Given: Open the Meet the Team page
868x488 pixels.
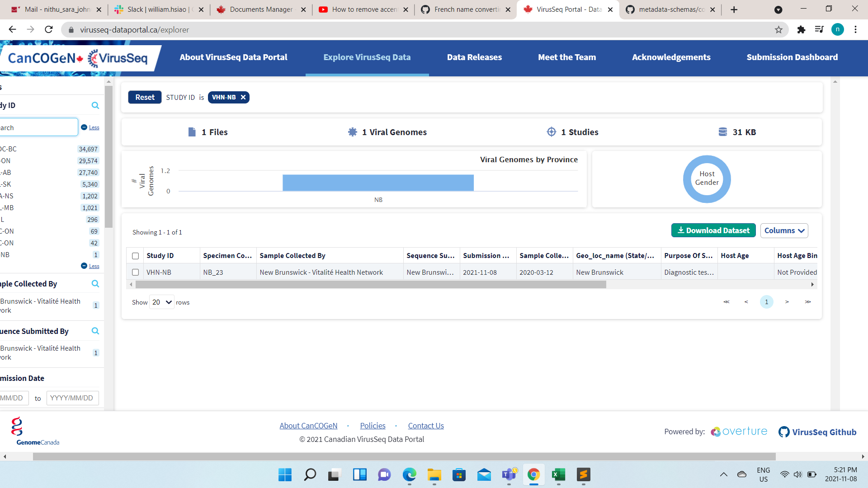Looking at the screenshot, I should [x=567, y=57].
